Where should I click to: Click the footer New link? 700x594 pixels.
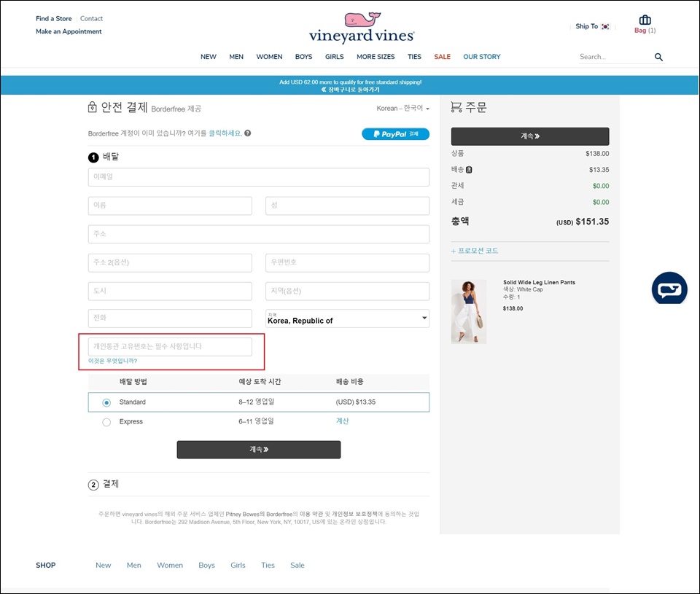click(x=103, y=565)
